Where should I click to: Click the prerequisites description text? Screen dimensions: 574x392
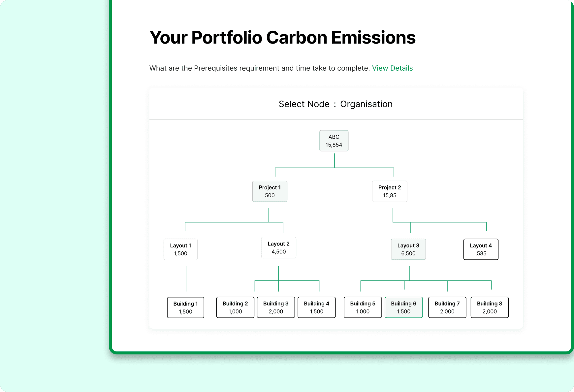click(x=260, y=68)
